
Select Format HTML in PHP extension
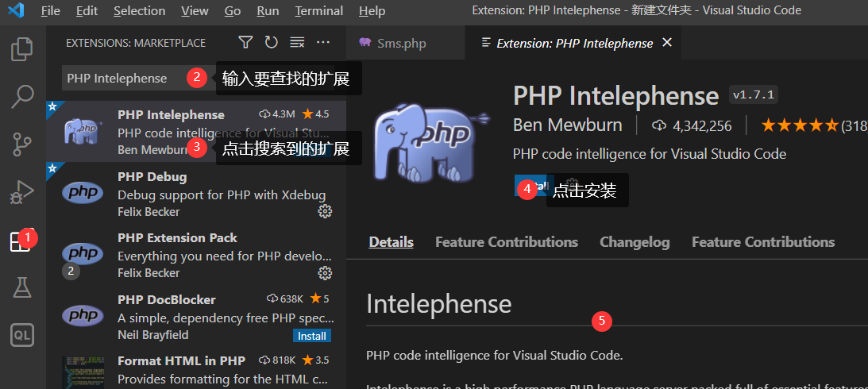pos(181,361)
